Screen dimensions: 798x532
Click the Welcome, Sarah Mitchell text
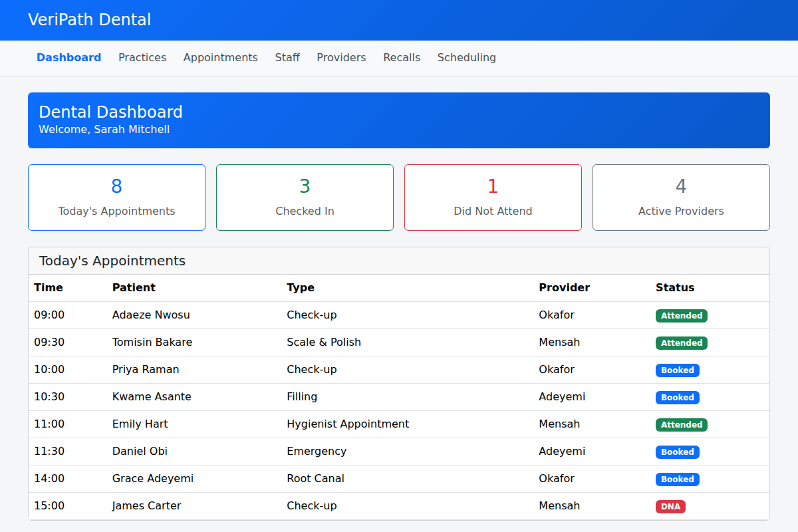tap(104, 130)
